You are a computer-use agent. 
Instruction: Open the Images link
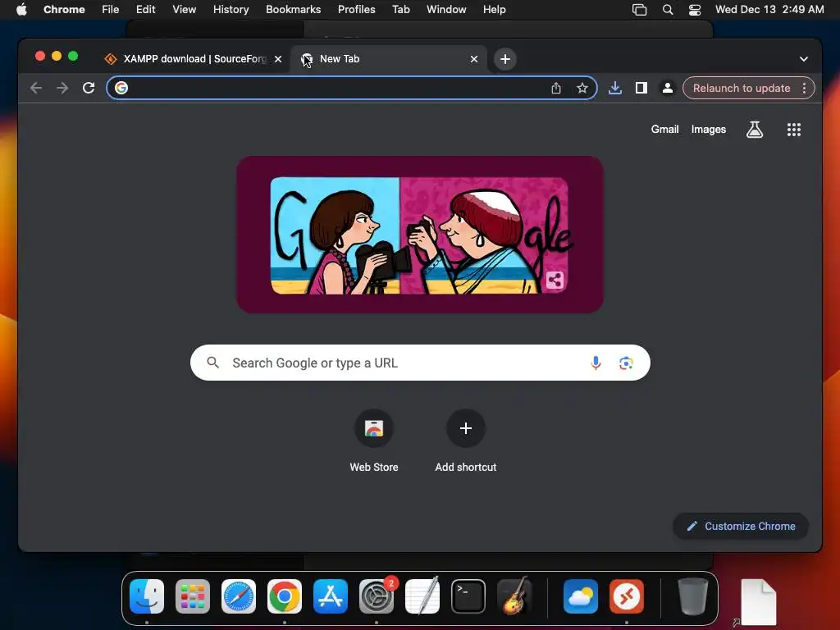click(708, 129)
